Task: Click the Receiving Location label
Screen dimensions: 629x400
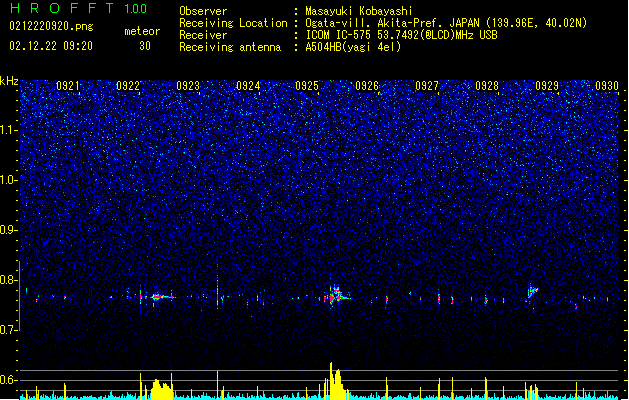Action: 233,23
